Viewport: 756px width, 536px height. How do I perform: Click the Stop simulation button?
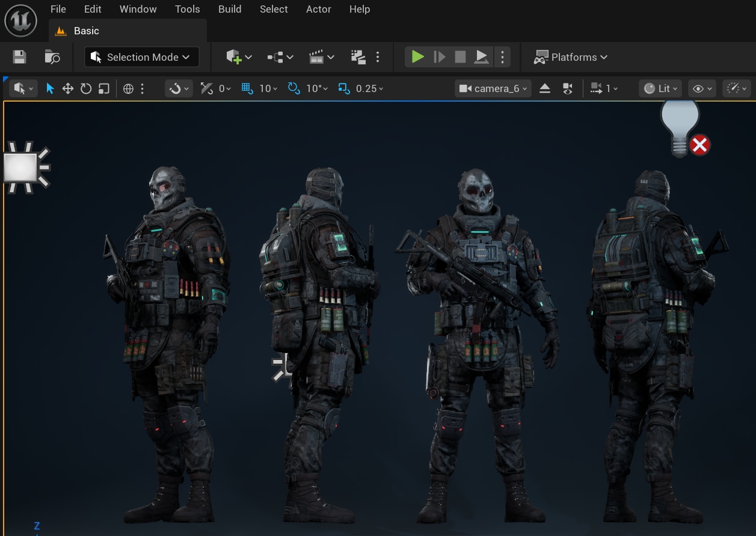coord(460,57)
